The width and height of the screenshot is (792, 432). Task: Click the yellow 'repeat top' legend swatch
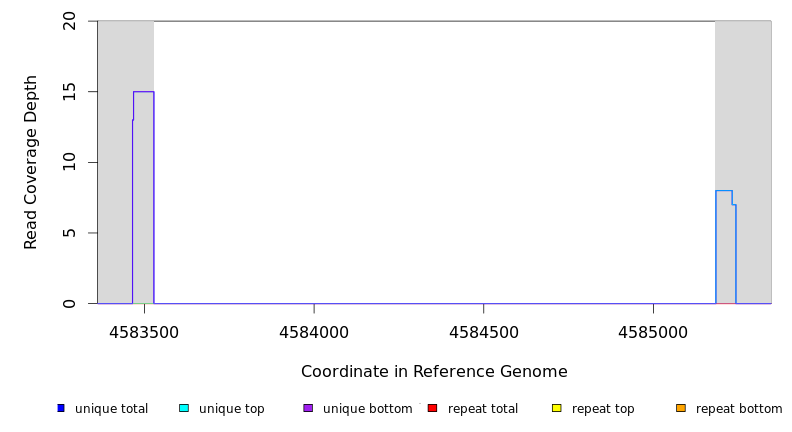pos(557,408)
